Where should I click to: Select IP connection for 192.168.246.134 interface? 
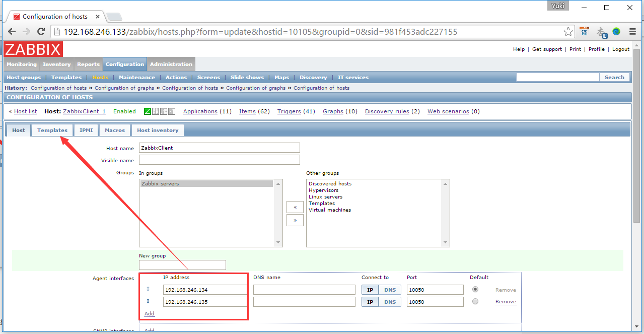click(x=370, y=290)
